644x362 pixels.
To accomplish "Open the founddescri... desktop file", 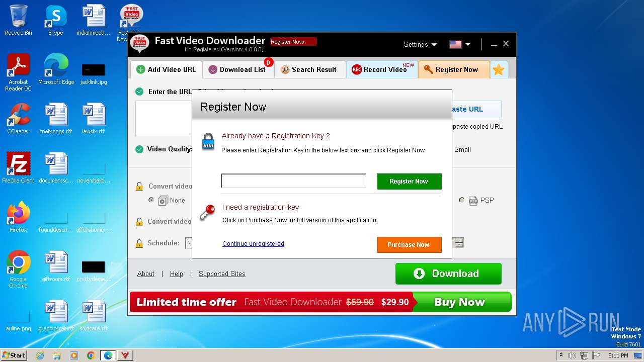I will 56,222.
